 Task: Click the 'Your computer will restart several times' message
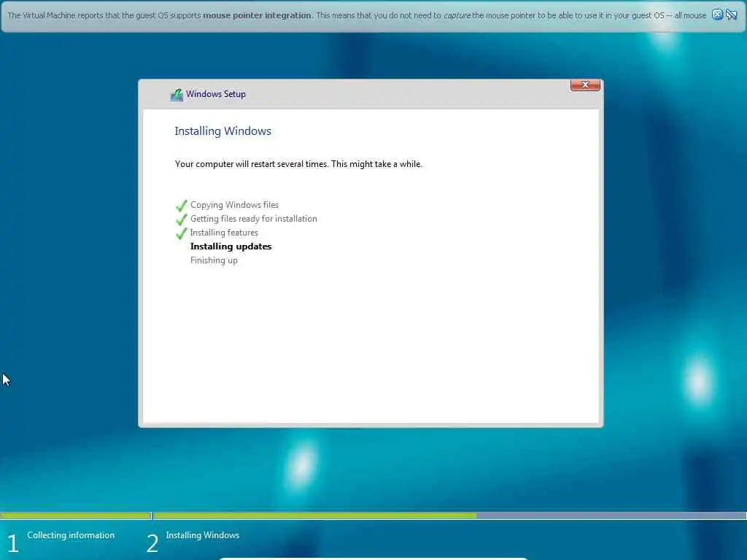[x=298, y=164]
